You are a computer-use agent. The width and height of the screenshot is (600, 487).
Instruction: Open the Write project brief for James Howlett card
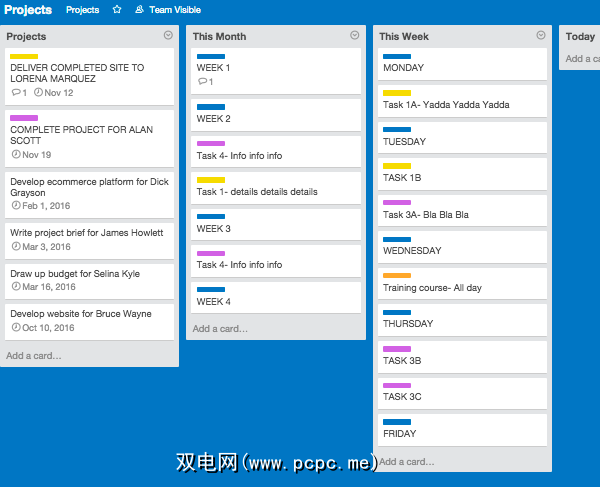89,241
